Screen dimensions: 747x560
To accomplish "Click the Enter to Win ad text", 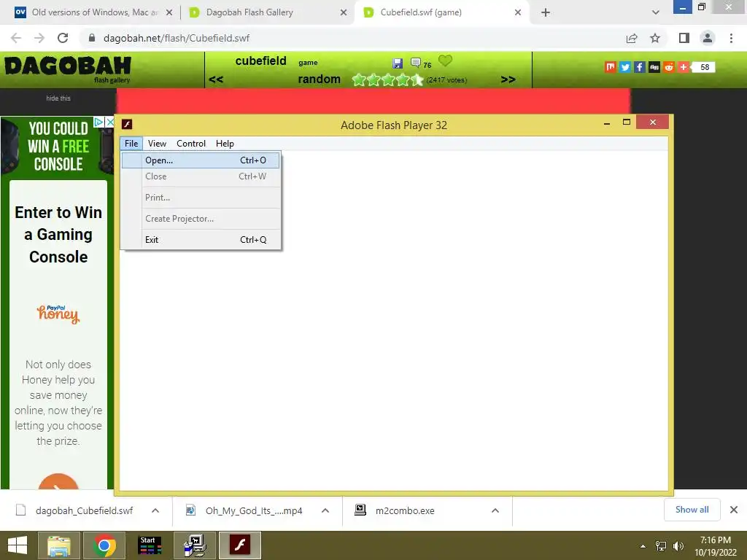I will pos(58,234).
